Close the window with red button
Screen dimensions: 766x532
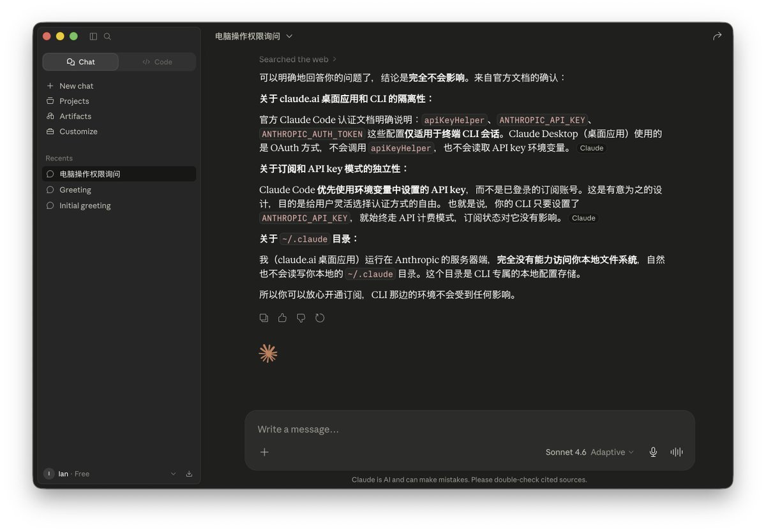coord(47,36)
